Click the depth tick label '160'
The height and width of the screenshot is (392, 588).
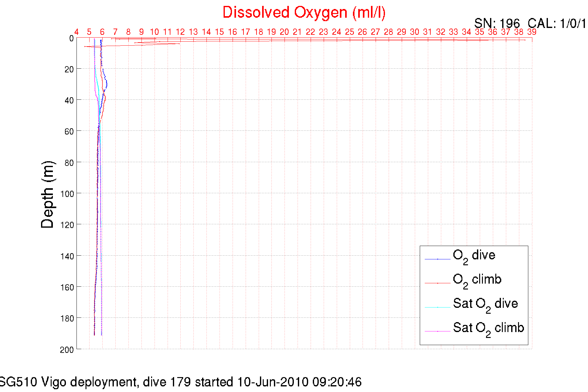coord(67,288)
